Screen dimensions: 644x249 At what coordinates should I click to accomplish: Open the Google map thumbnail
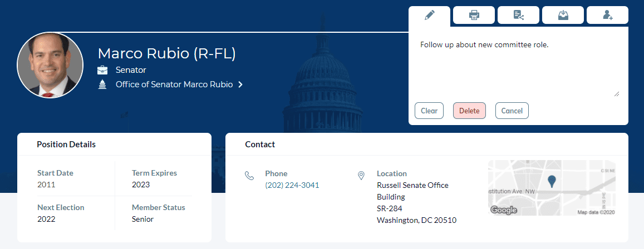552,188
